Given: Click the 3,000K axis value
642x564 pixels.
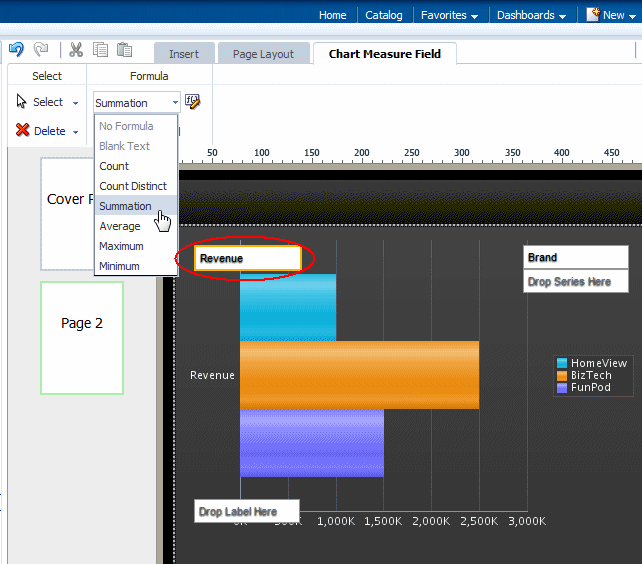Looking at the screenshot, I should pos(527,521).
